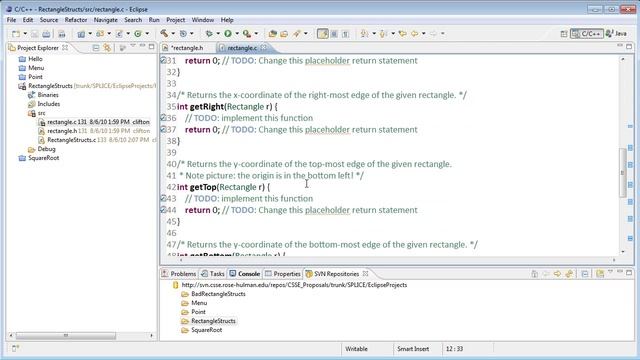The height and width of the screenshot is (360, 640).
Task: Switch to the Problems tab
Action: pyautogui.click(x=179, y=273)
